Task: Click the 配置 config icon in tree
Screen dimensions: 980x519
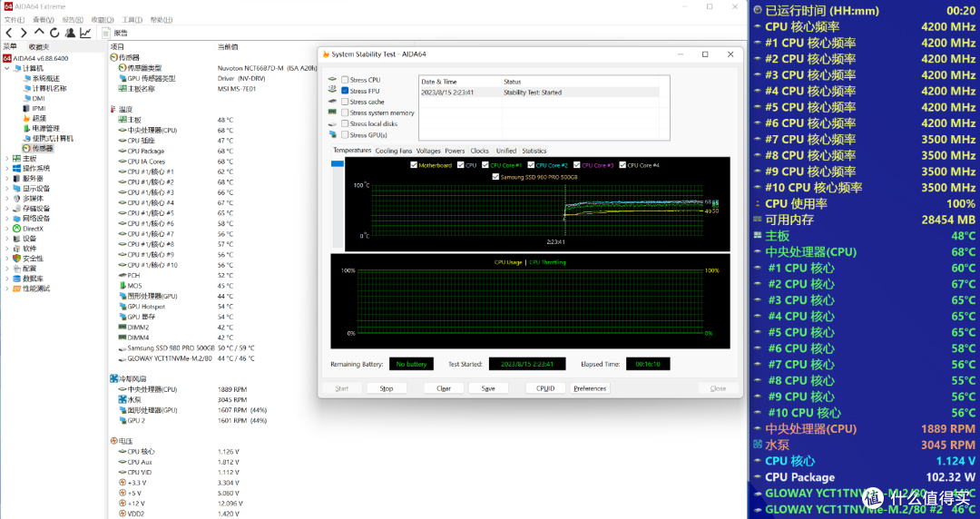Action: tap(17, 269)
